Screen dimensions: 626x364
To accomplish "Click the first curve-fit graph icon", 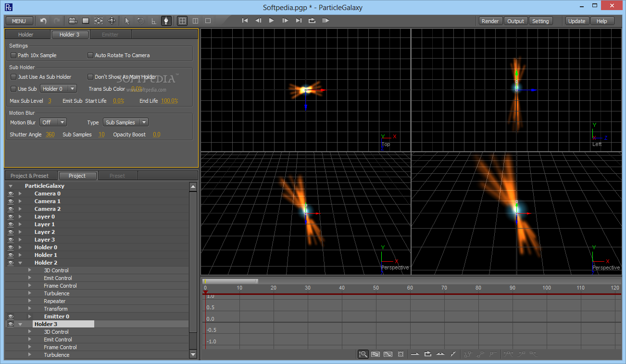I will pyautogui.click(x=376, y=354).
